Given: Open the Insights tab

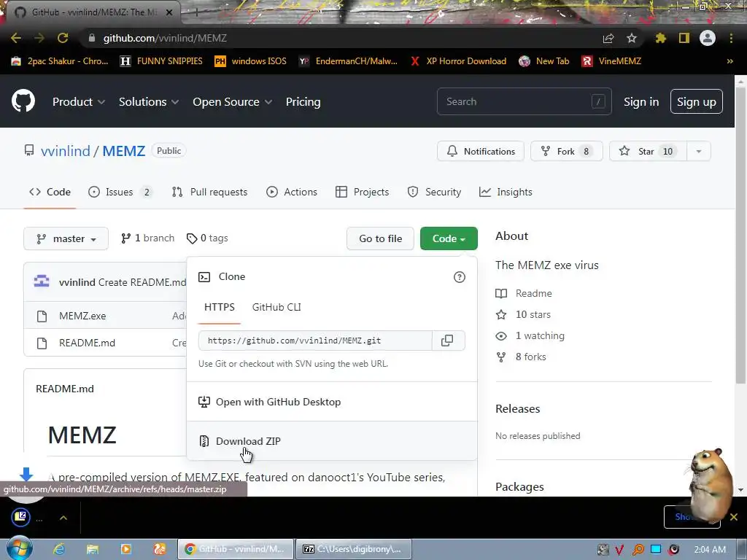Looking at the screenshot, I should 506,192.
